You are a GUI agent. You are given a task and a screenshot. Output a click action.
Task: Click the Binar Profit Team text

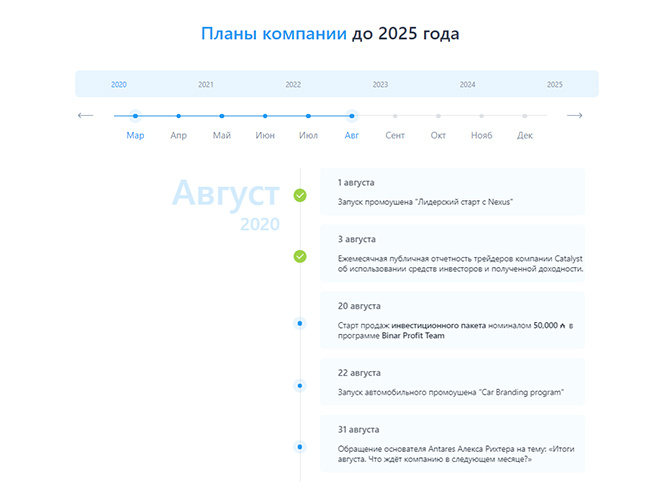click(413, 336)
